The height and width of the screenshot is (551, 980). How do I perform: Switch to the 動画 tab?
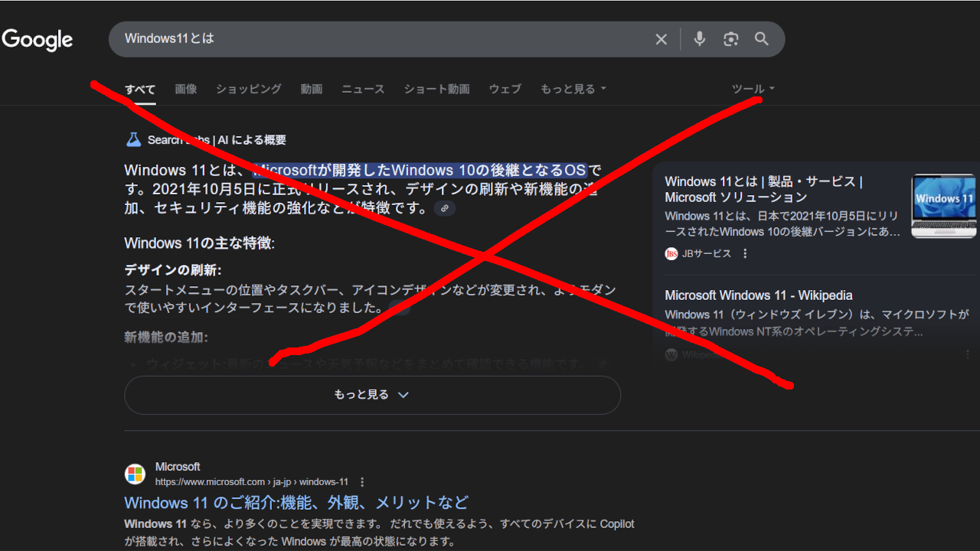[312, 89]
